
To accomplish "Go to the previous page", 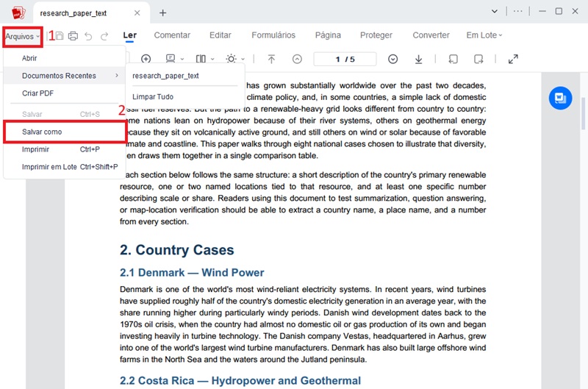I will pyautogui.click(x=297, y=59).
